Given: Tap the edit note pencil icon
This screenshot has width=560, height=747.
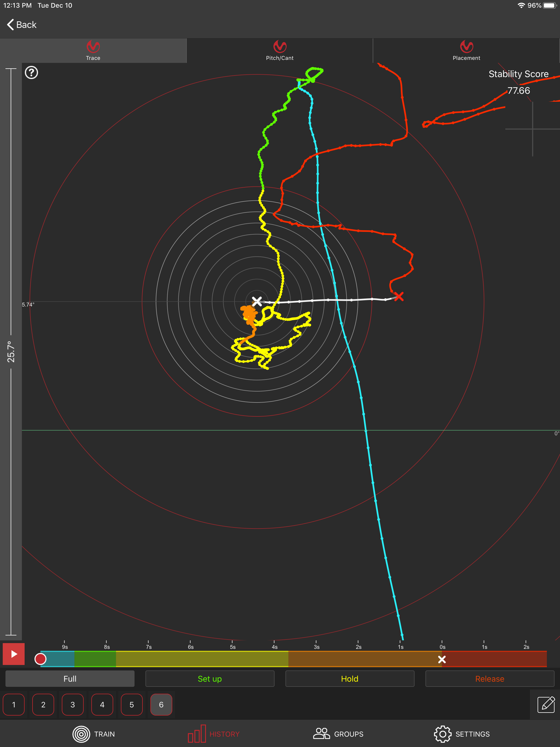Looking at the screenshot, I should click(546, 704).
